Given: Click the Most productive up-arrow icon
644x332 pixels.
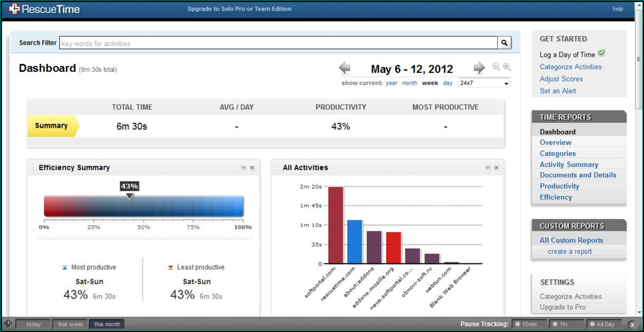Looking at the screenshot, I should [x=64, y=268].
